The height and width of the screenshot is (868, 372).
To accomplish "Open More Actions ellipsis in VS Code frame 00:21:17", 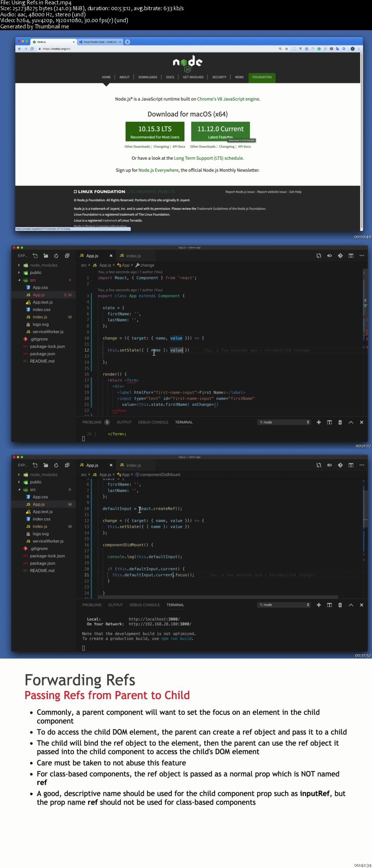I will (x=361, y=256).
